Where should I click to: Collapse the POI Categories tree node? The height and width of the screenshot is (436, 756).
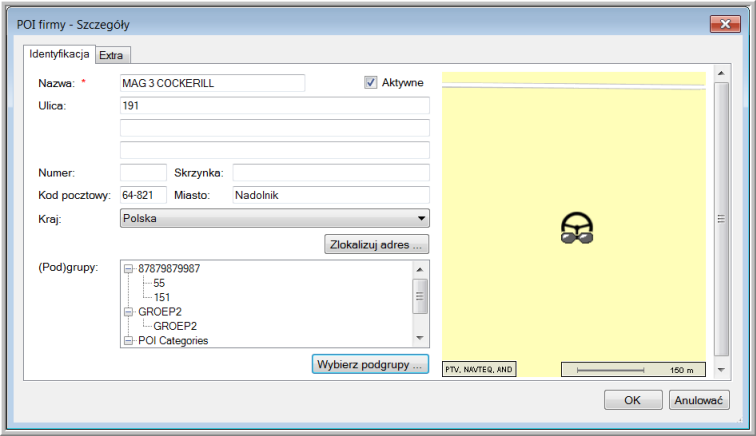point(128,340)
